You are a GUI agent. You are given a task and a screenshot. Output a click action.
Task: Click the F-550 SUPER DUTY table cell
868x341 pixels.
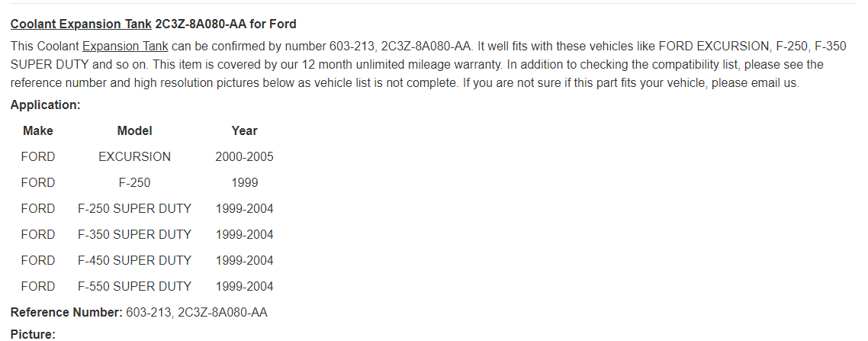134,287
